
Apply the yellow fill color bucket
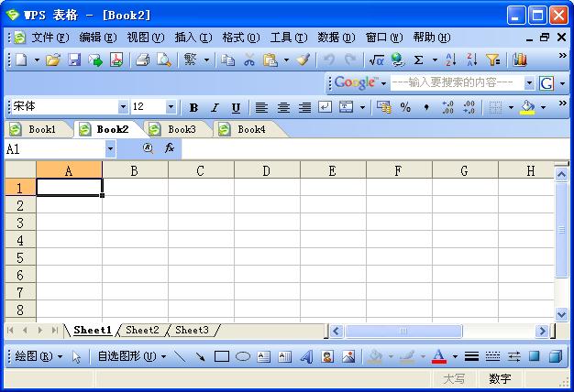(x=527, y=107)
